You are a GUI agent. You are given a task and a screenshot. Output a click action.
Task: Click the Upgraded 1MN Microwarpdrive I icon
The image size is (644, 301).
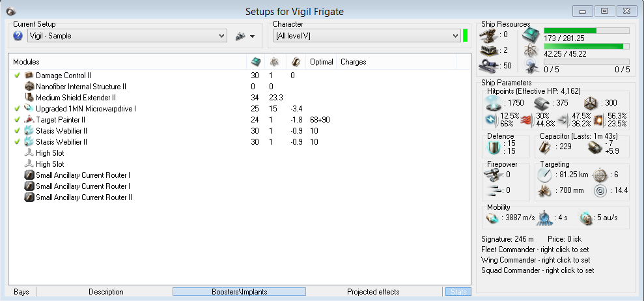(x=29, y=109)
